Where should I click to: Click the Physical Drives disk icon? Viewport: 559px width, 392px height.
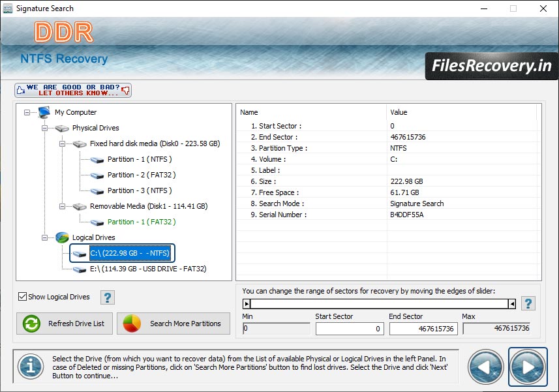pos(62,128)
